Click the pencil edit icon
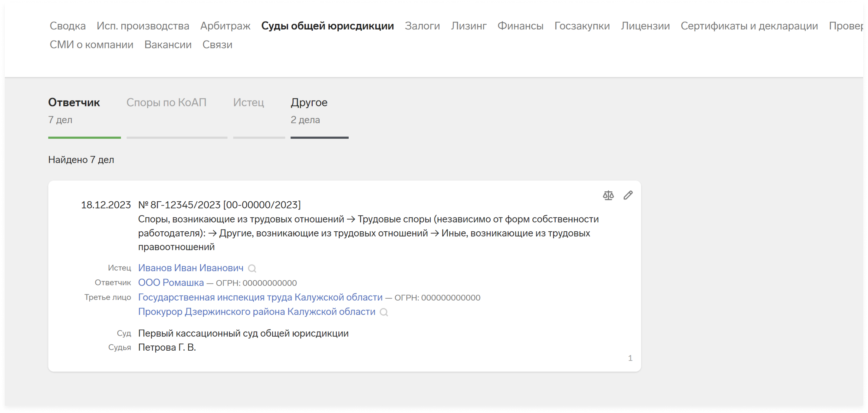The width and height of the screenshot is (868, 413). point(628,195)
